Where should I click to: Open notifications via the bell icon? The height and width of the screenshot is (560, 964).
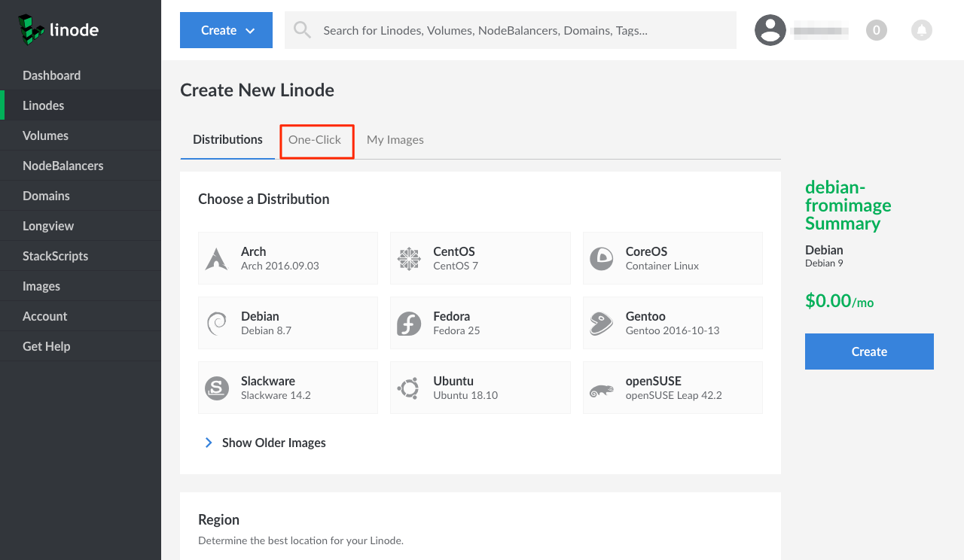coord(921,30)
